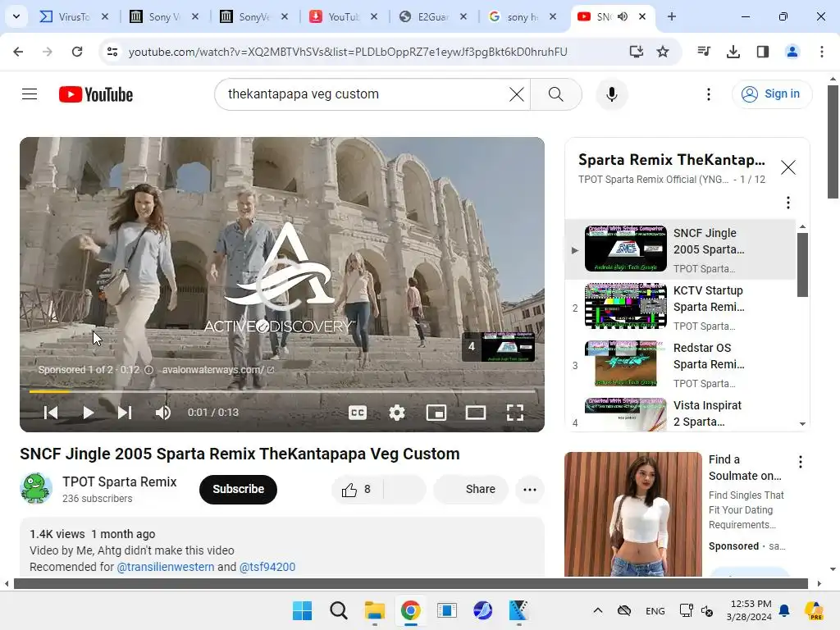Viewport: 840px width, 630px height.
Task: Open Windows Start menu
Action: [302, 610]
